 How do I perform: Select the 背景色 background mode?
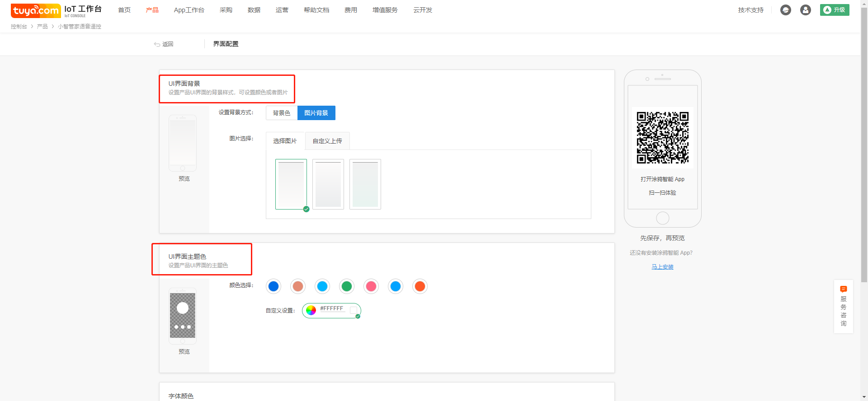[282, 113]
